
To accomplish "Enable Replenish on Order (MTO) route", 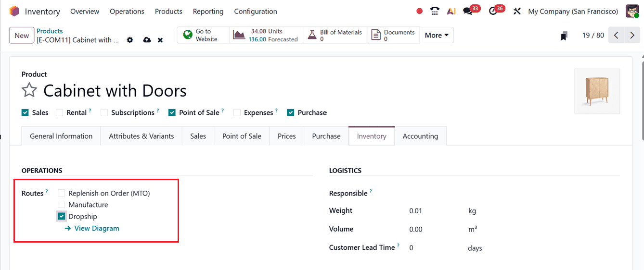I will [61, 193].
